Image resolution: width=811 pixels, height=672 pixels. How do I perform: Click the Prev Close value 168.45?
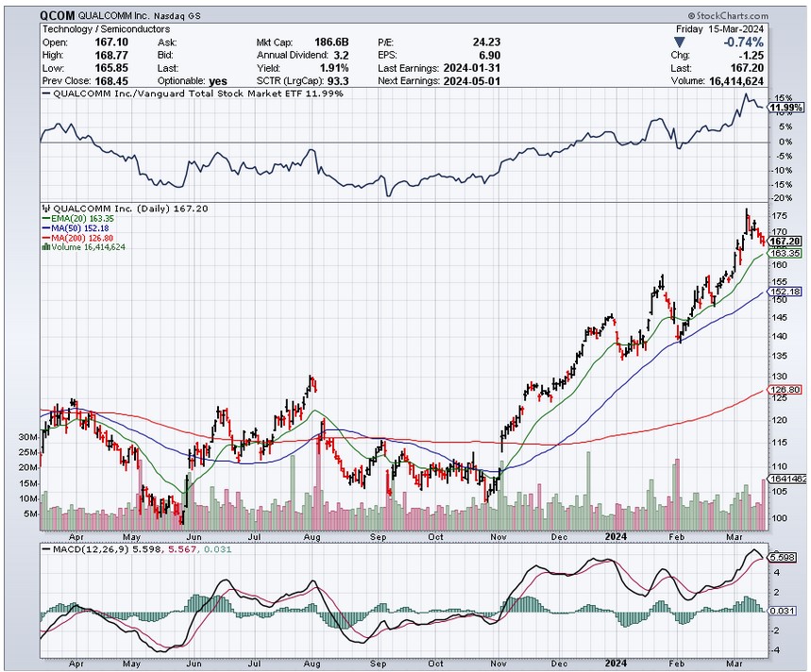[x=111, y=81]
